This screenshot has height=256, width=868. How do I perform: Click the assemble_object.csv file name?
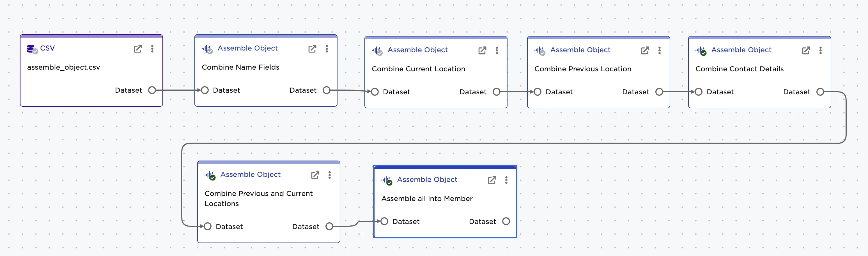pyautogui.click(x=64, y=67)
